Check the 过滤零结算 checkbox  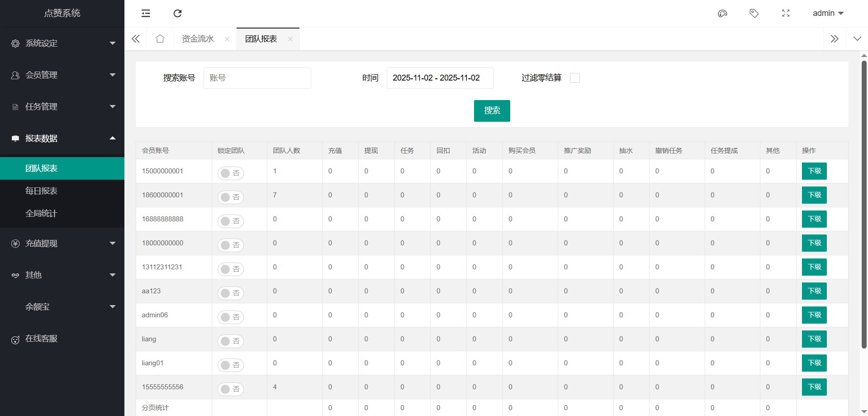(574, 78)
